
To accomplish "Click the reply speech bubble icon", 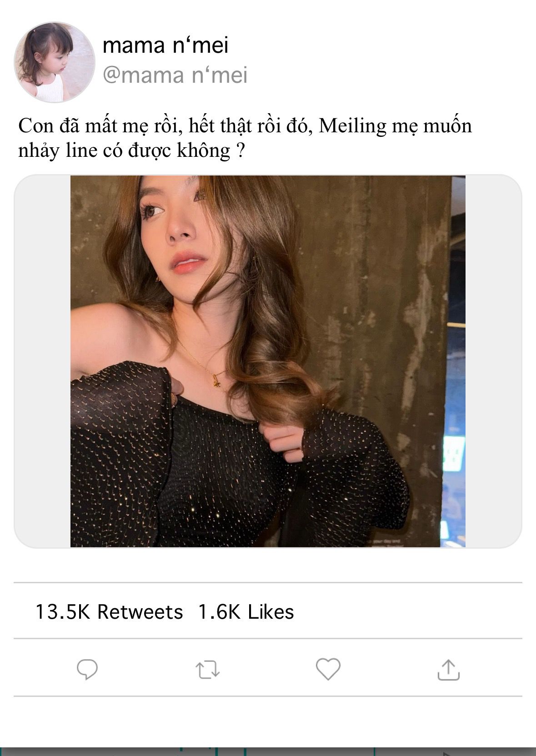I will click(87, 670).
